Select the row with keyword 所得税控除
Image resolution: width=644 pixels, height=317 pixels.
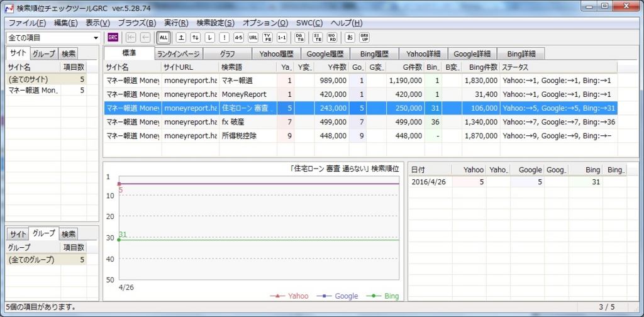coord(360,135)
